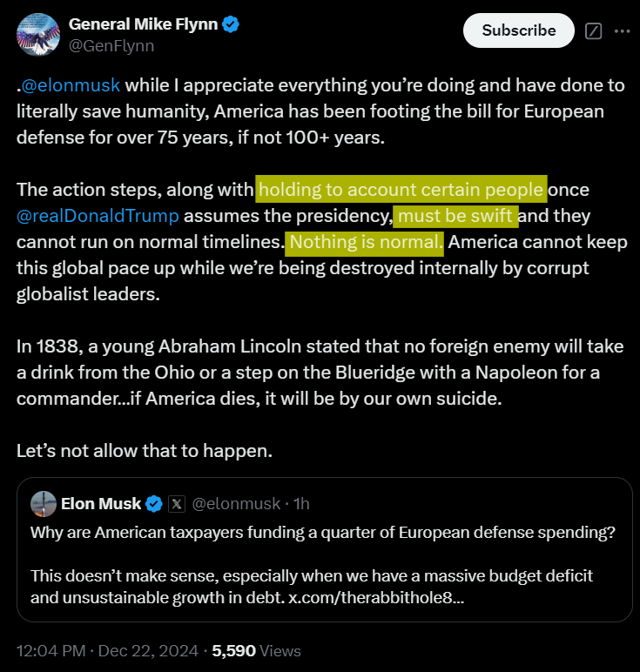Viewport: 640px width, 672px height.
Task: Click the Subscribe button
Action: coord(518,30)
